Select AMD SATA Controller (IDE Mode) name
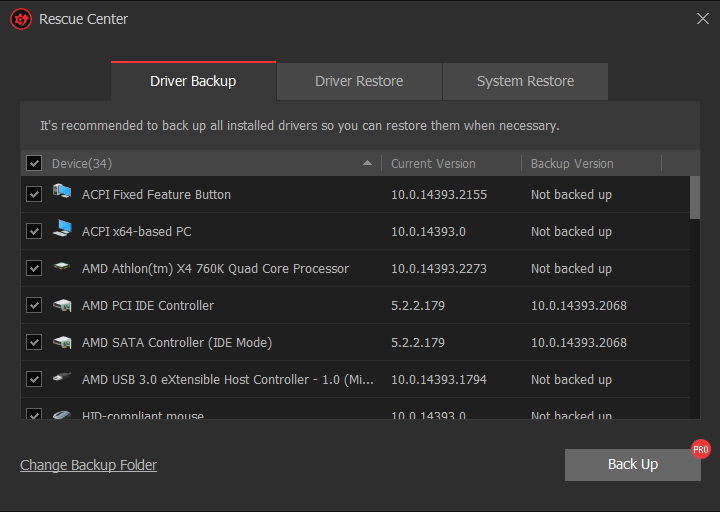 (x=177, y=343)
